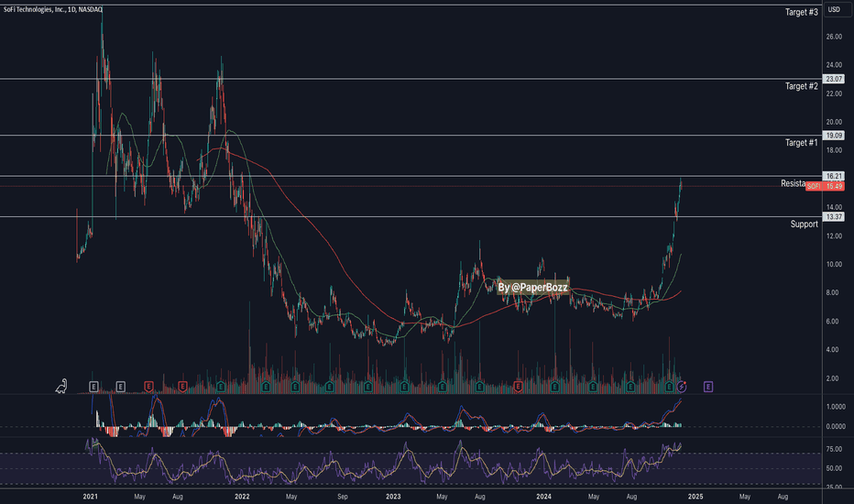Image resolution: width=854 pixels, height=504 pixels.
Task: Click the 2024 label on time axis
Action: coord(543,497)
